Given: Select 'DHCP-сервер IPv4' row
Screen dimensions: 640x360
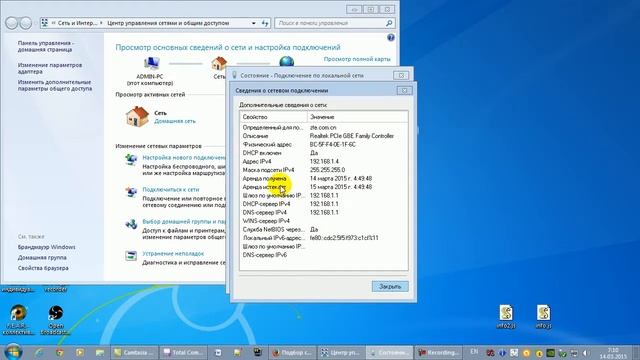Looking at the screenshot, I should [x=324, y=204].
